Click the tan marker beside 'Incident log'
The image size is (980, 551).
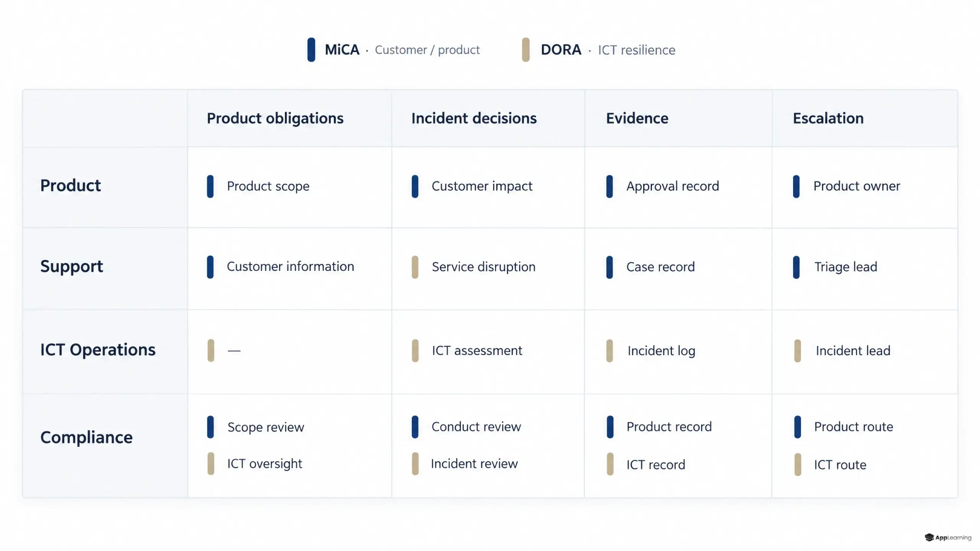[609, 351]
